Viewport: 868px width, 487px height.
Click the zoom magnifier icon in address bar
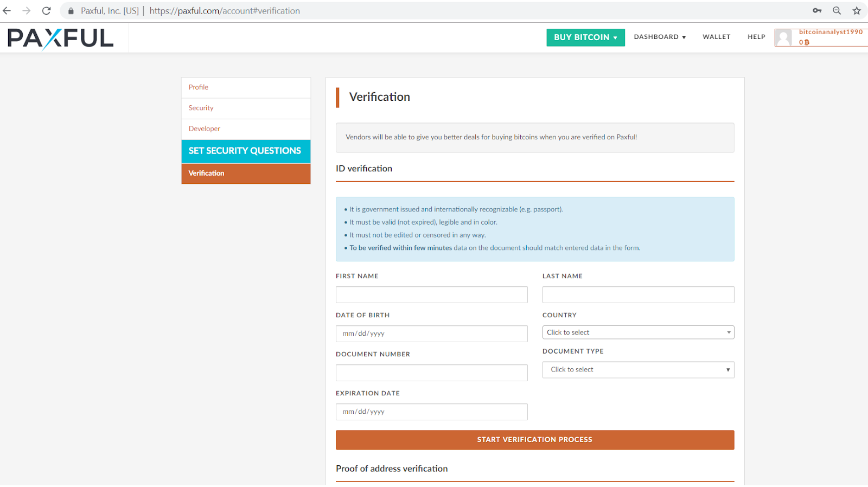(837, 10)
